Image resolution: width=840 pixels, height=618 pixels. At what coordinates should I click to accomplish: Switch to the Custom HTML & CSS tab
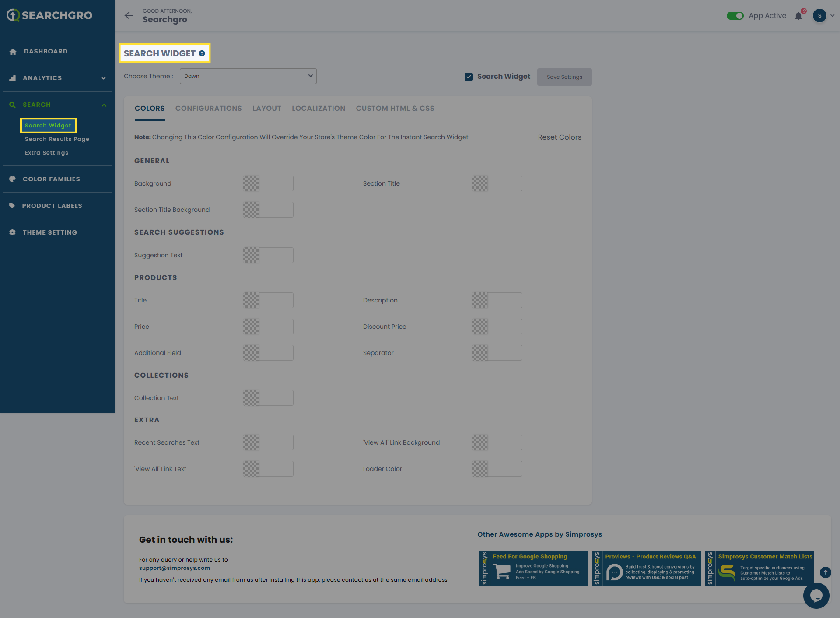point(395,109)
